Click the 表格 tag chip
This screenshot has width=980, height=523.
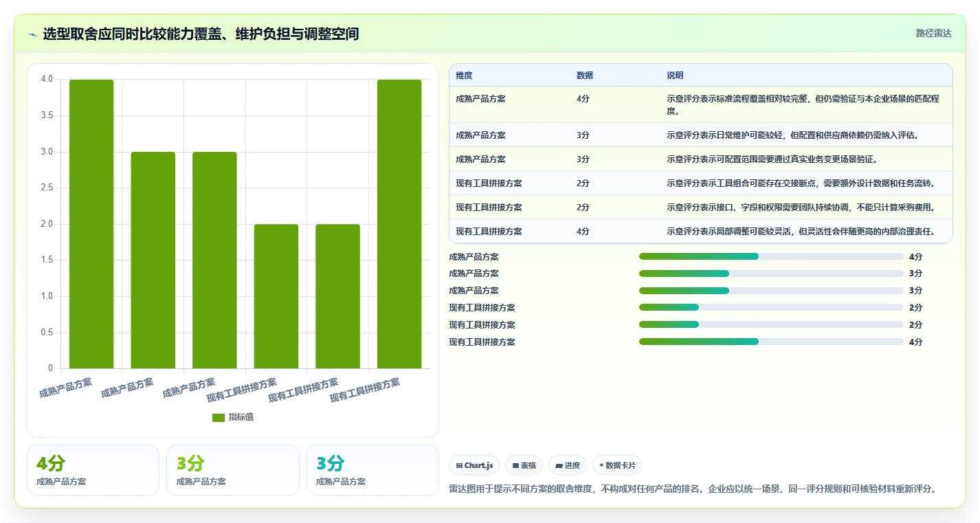[524, 465]
